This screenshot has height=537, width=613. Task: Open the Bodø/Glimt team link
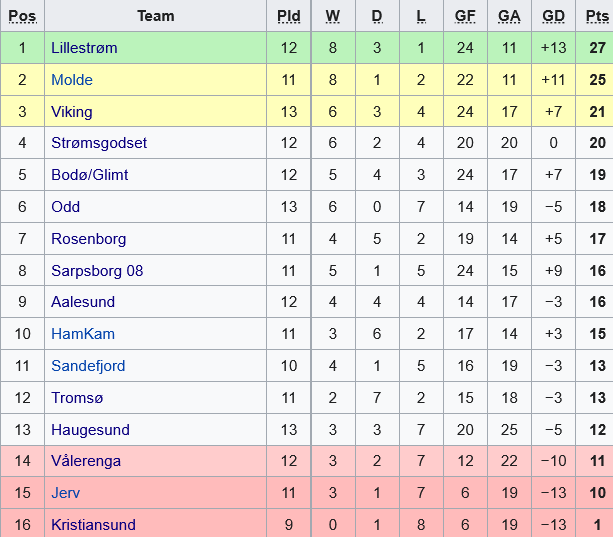90,175
